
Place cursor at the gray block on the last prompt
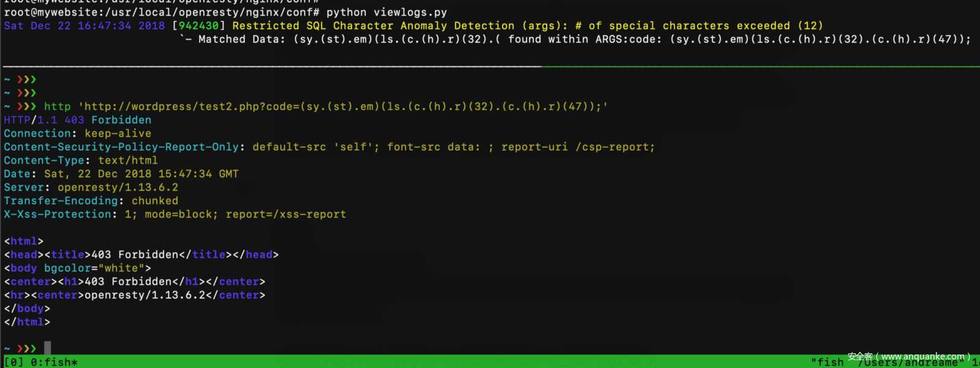(x=48, y=348)
